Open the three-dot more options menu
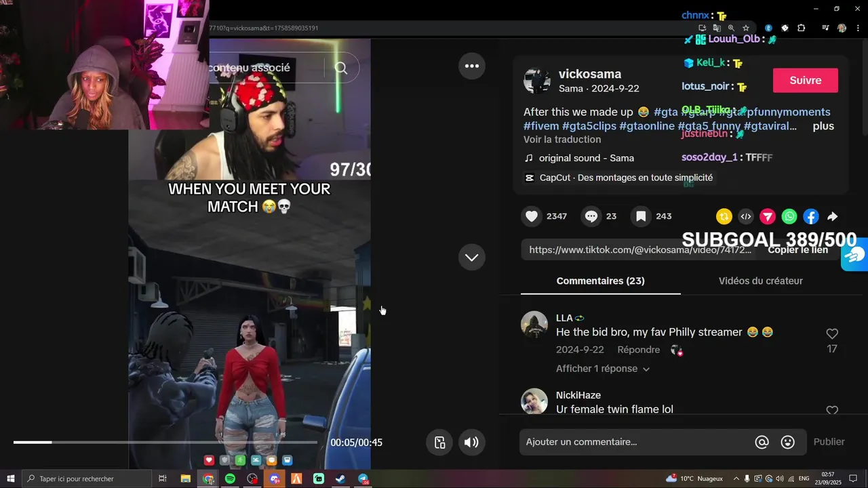This screenshot has height=488, width=868. pos(472,66)
